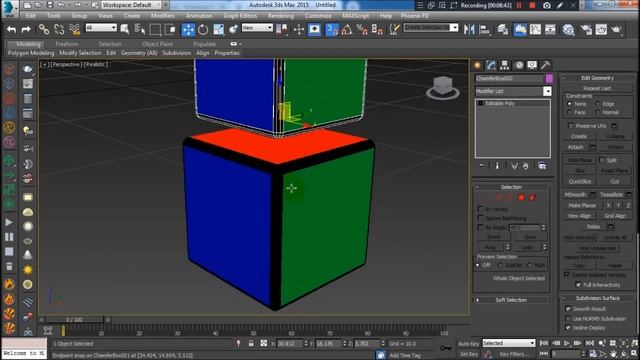Collapse the Edit Geometry rollout
This screenshot has height=360, width=640.
(597, 78)
